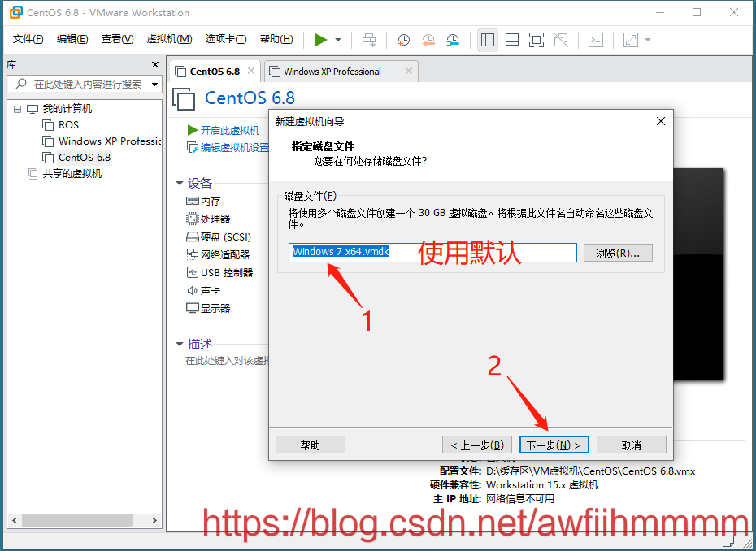Close the Windows XP Professional tab

point(409,71)
